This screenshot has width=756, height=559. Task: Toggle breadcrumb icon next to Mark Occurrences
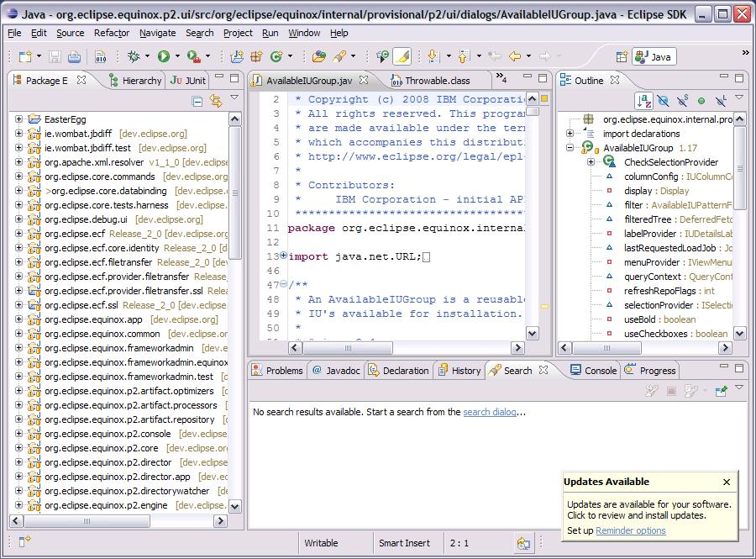click(382, 56)
